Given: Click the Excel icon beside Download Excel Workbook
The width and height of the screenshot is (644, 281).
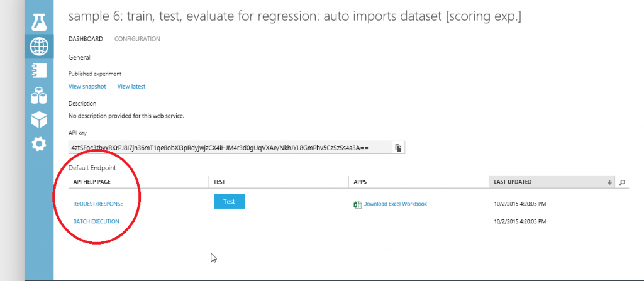Looking at the screenshot, I should tap(357, 204).
